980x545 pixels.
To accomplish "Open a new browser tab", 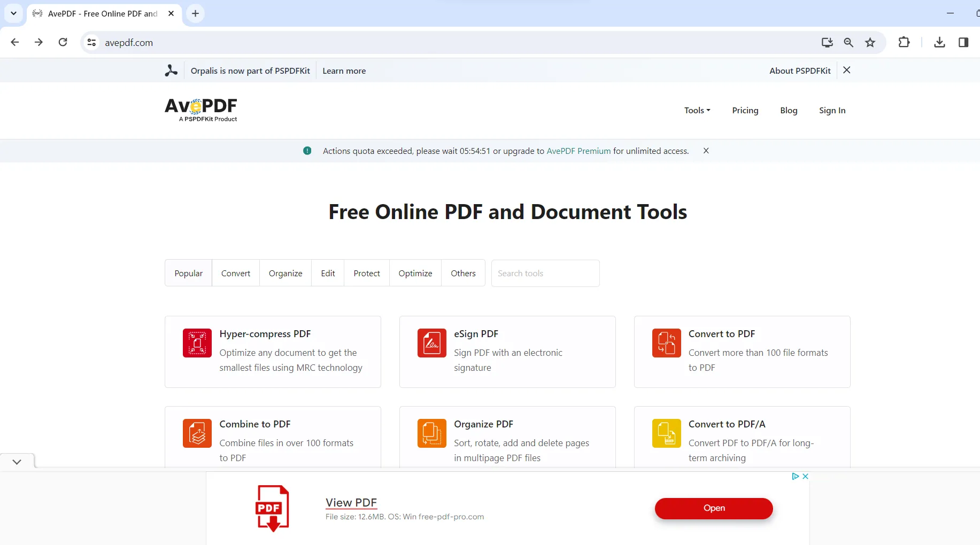I will point(196,13).
